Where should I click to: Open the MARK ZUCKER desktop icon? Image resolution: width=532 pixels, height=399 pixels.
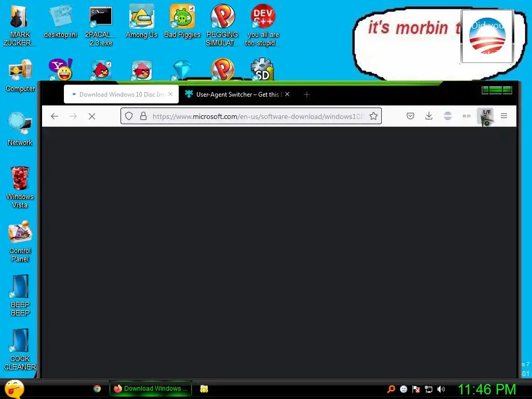[20, 26]
